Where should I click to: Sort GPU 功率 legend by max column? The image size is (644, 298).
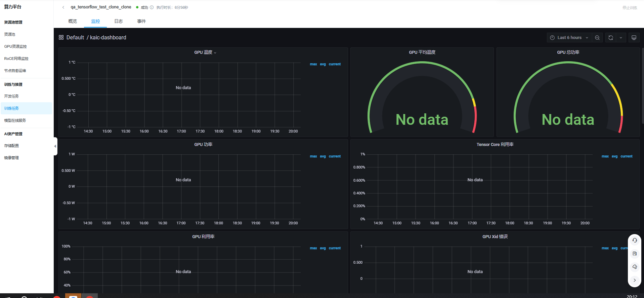(313, 156)
